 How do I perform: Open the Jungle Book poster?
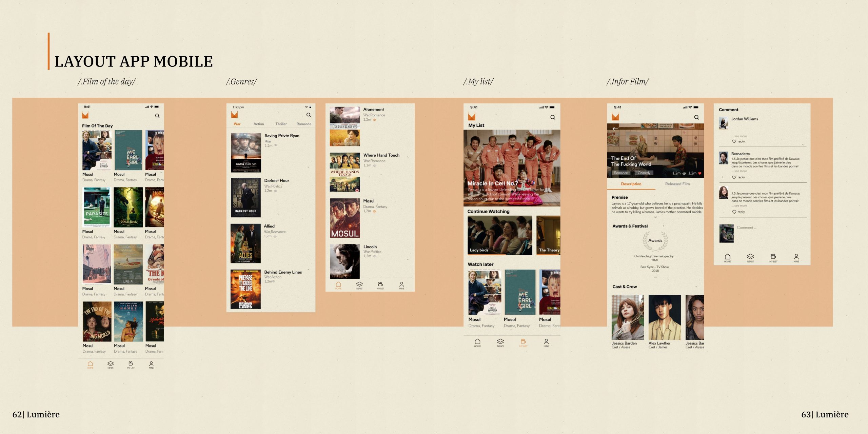[x=128, y=207]
